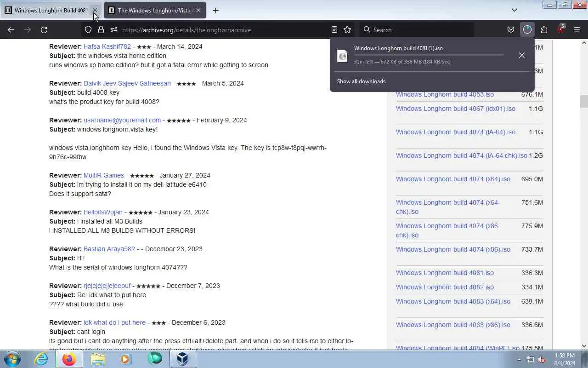Download Windows Longhorn build 4074 (x64).iso

(453, 179)
